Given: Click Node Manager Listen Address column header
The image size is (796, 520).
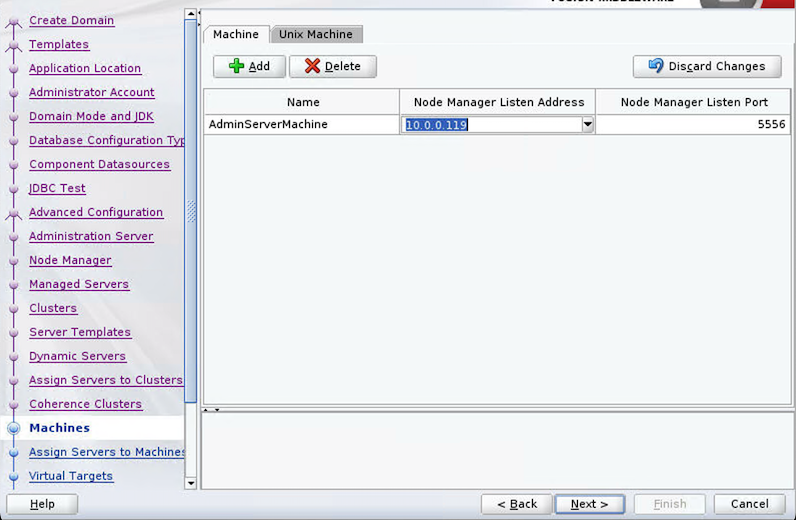Looking at the screenshot, I should tap(498, 102).
